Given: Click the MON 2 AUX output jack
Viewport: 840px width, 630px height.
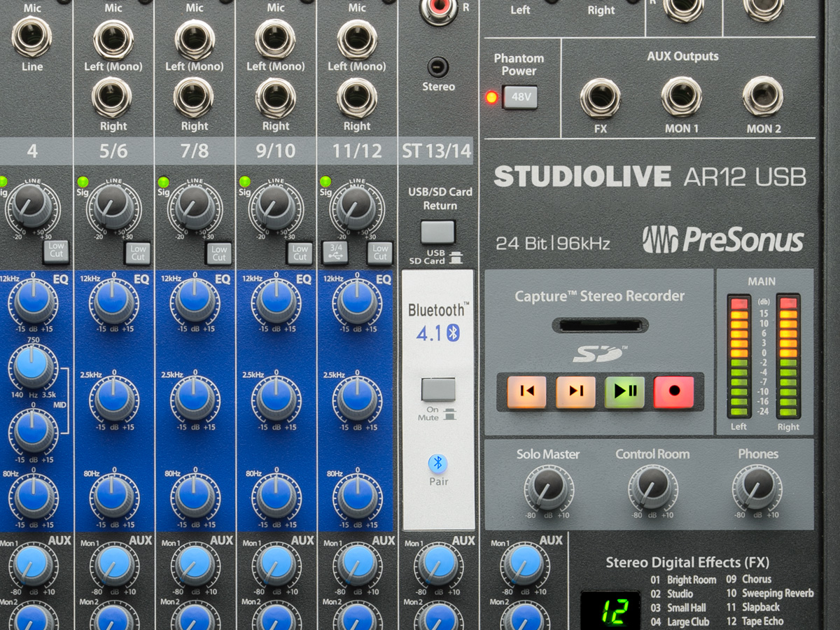Looking at the screenshot, I should 763,96.
